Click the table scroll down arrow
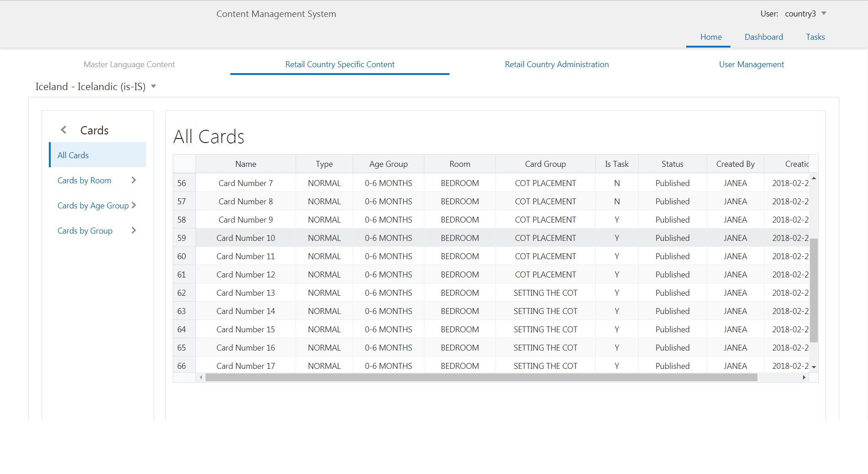 [814, 367]
